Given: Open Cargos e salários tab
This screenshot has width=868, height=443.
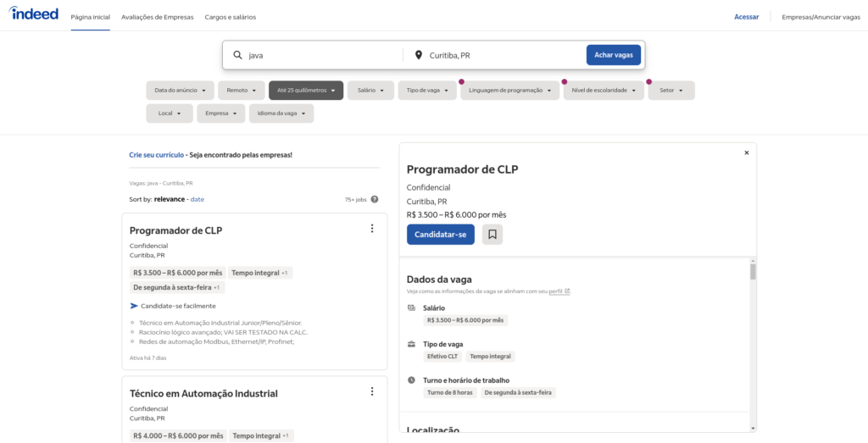Looking at the screenshot, I should (230, 17).
